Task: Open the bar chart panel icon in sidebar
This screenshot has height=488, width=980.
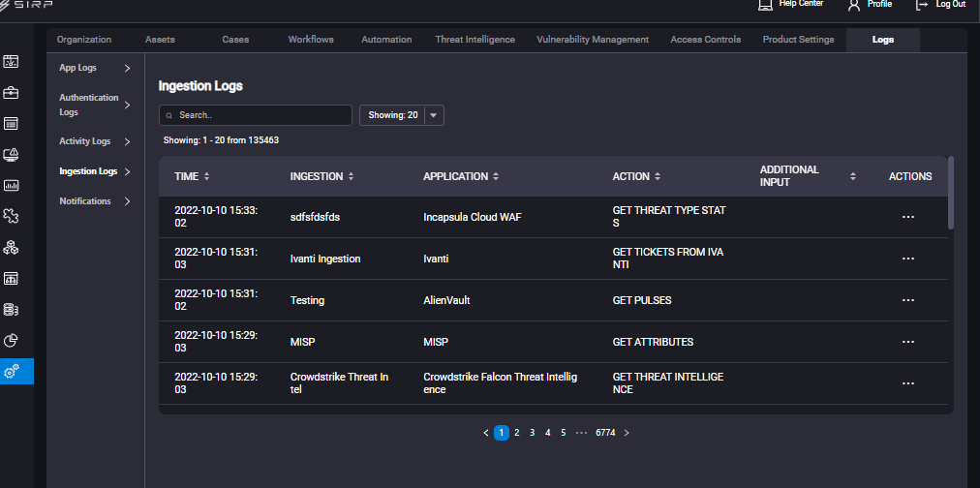Action: click(11, 185)
